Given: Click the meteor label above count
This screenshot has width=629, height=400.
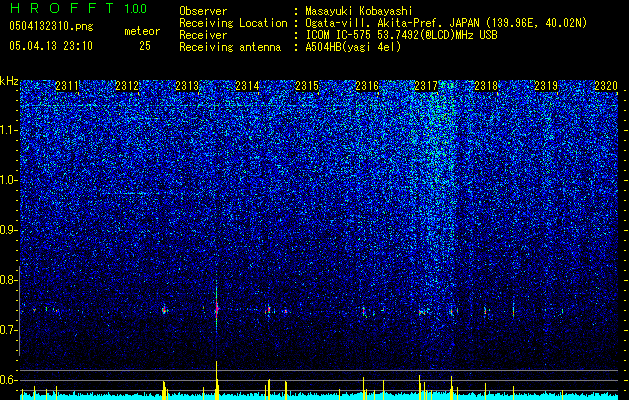Looking at the screenshot, I should click(142, 31).
